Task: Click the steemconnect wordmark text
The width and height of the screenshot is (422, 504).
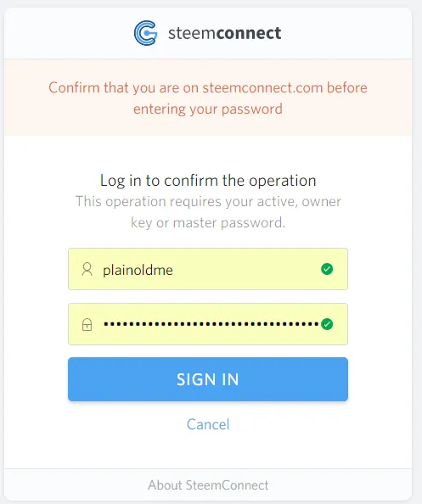Action: coord(224,33)
